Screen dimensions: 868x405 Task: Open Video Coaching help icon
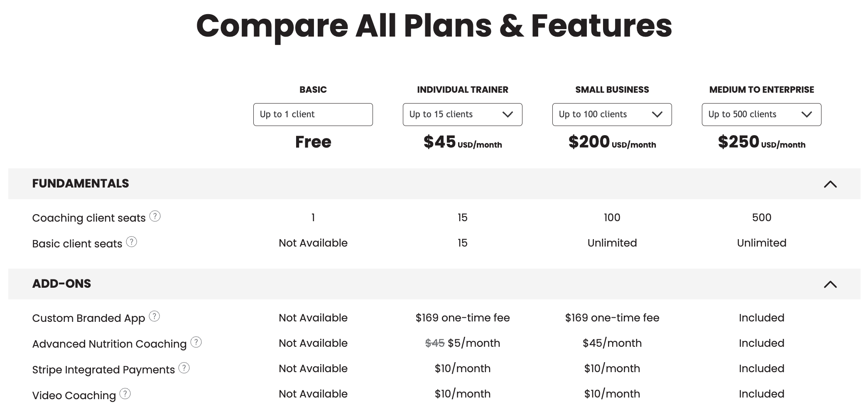tap(125, 394)
